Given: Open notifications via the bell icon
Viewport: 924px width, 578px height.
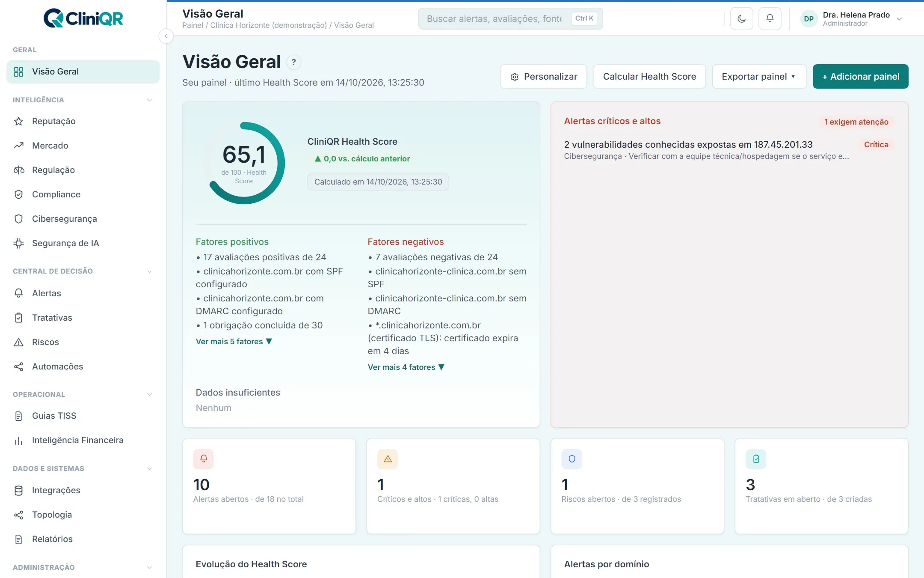Looking at the screenshot, I should [770, 18].
